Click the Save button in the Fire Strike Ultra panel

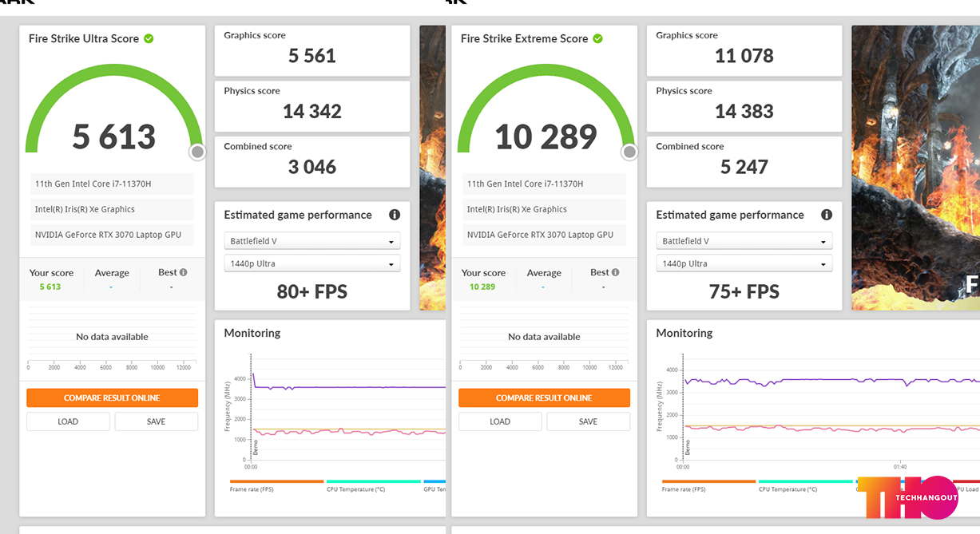(x=157, y=421)
